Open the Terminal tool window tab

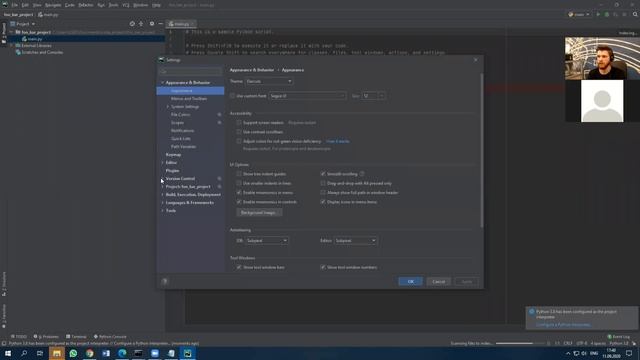click(x=76, y=337)
